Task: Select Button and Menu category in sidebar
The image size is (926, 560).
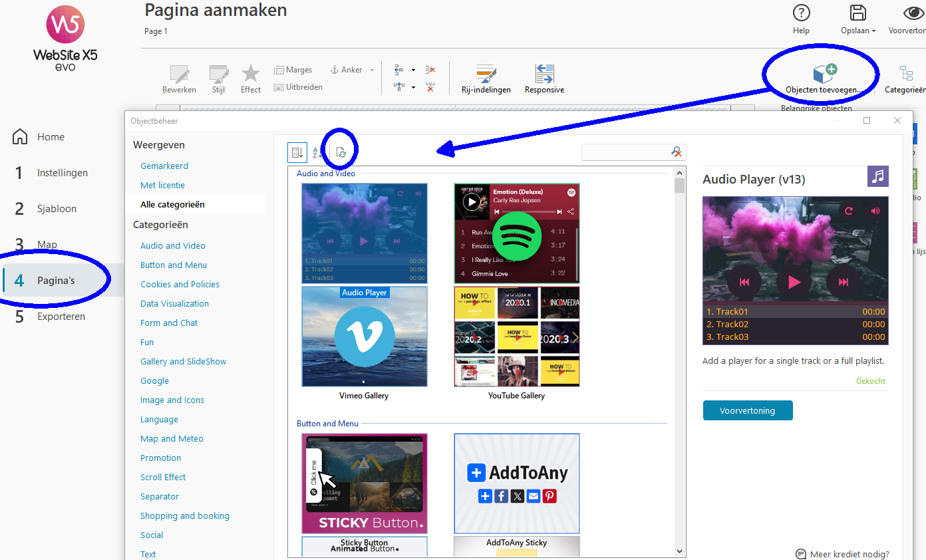Action: 174,265
